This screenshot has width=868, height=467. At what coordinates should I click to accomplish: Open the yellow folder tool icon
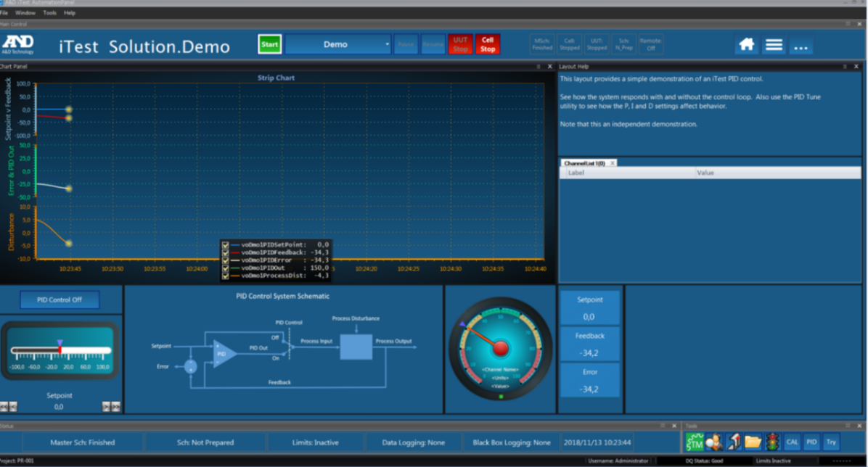(753, 442)
